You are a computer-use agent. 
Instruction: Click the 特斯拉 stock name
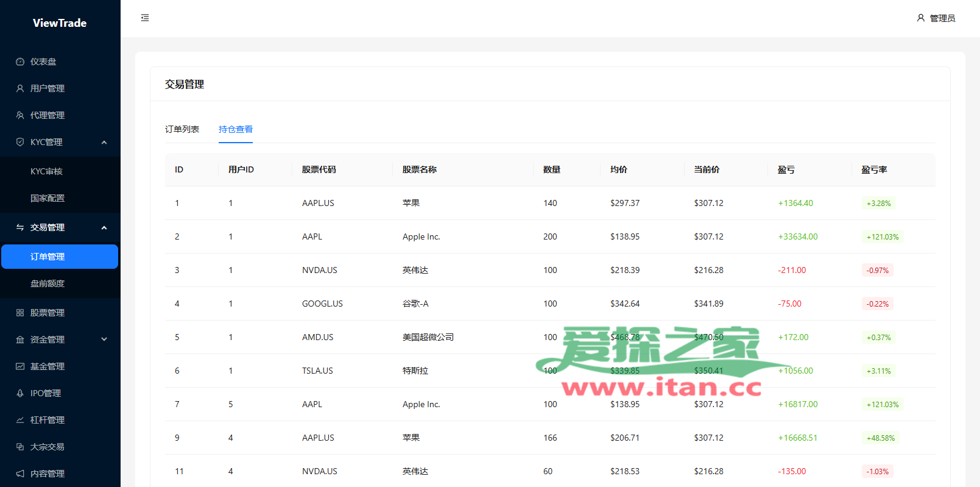click(415, 371)
